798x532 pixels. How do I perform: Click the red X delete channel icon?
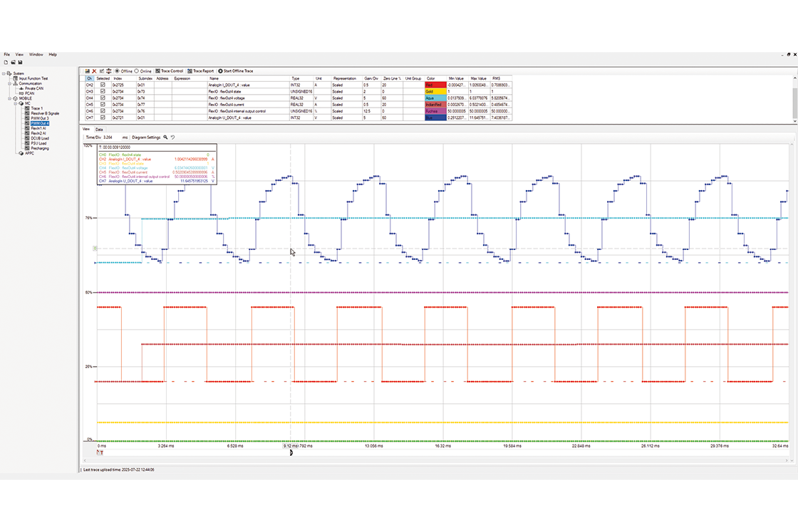point(94,71)
